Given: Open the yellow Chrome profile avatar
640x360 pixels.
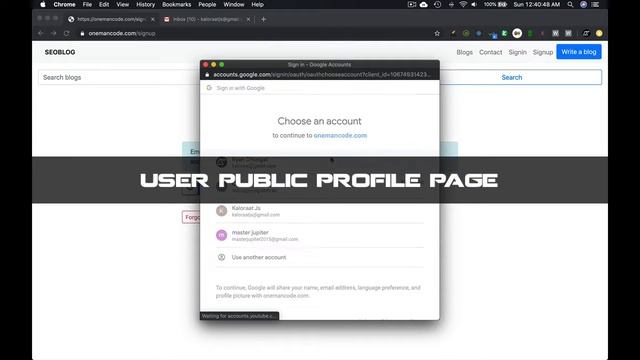Looking at the screenshot, I should click(x=599, y=33).
